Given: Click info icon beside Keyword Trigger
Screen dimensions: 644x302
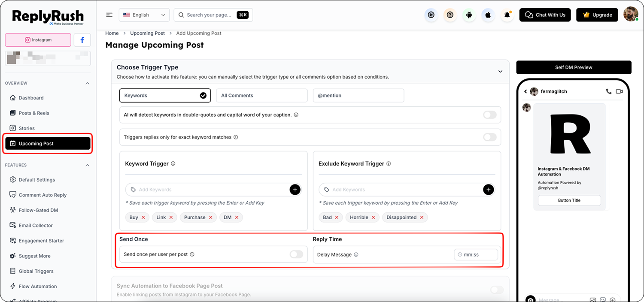Looking at the screenshot, I should (173, 163).
